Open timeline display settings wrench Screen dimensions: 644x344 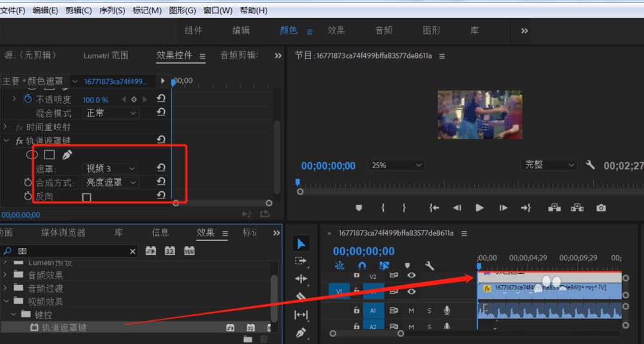(430, 265)
